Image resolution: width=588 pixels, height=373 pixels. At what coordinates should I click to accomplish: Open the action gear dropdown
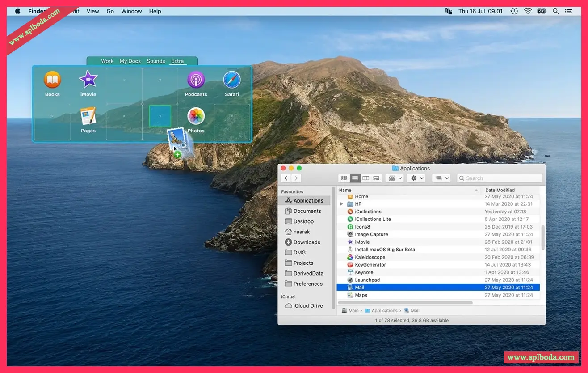[x=416, y=178]
